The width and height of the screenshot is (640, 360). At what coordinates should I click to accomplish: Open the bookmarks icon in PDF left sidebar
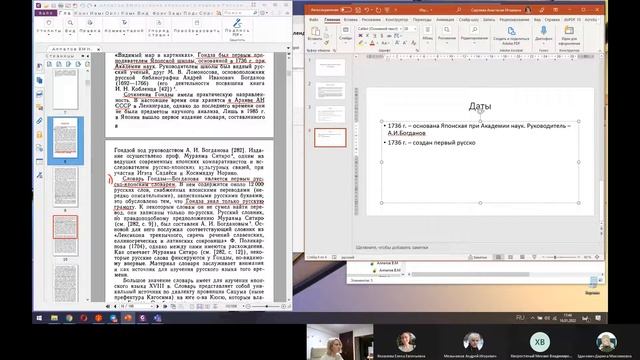click(x=40, y=67)
